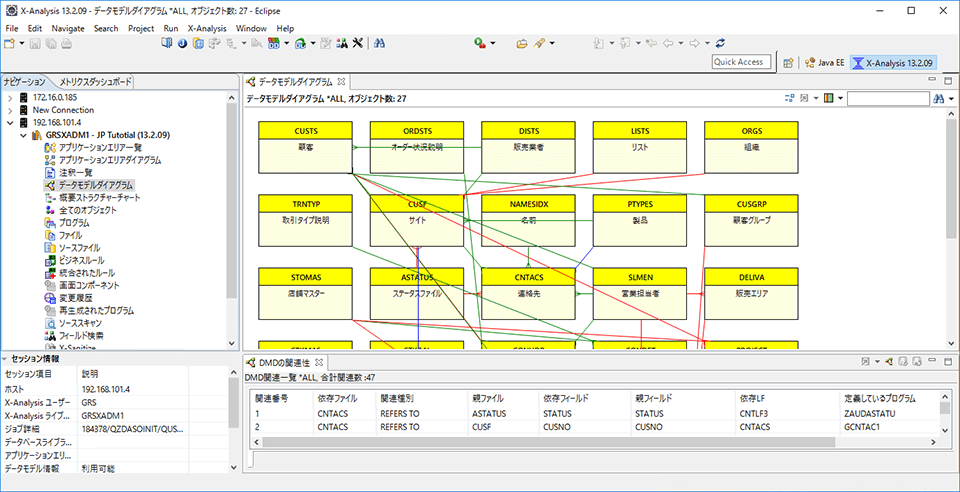The width and height of the screenshot is (960, 492).
Task: Click the New wizard toolbar icon
Action: tap(9, 43)
